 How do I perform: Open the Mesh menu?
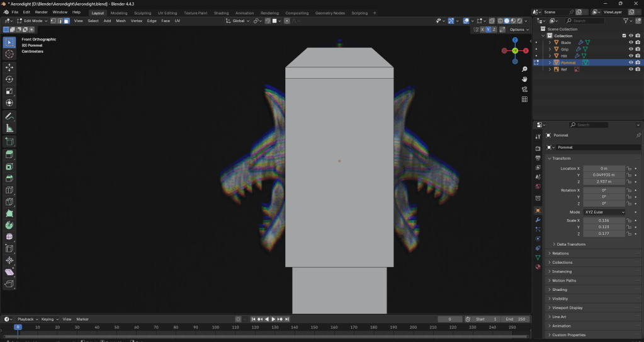(121, 21)
